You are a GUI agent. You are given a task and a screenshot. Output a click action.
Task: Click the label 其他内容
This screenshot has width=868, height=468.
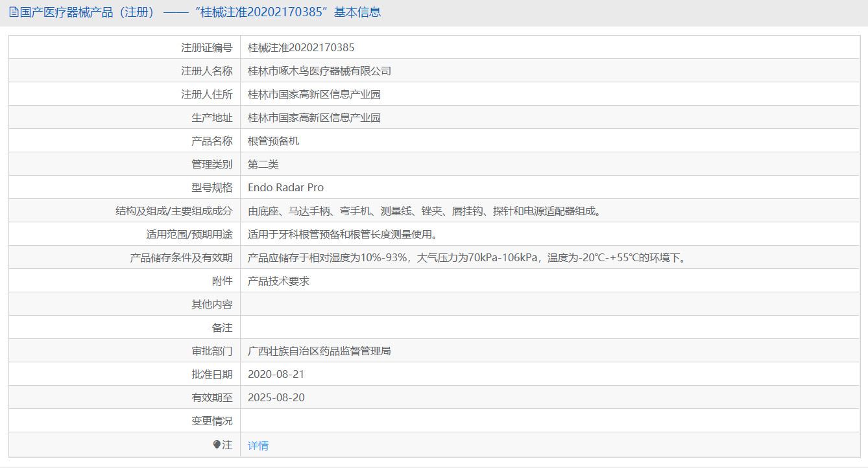coord(211,304)
